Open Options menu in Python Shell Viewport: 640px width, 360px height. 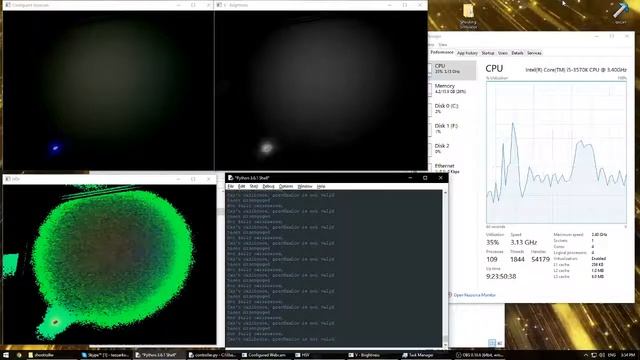click(x=286, y=187)
